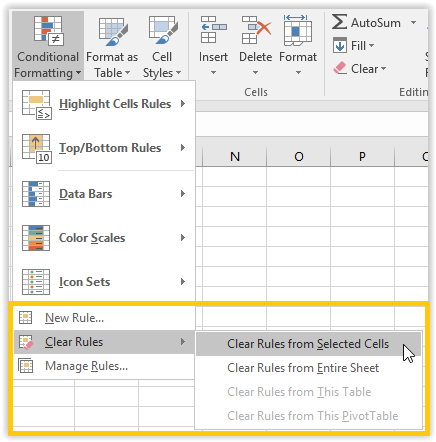The height and width of the screenshot is (442, 436).
Task: Click the Clear eraser icon
Action: click(340, 68)
